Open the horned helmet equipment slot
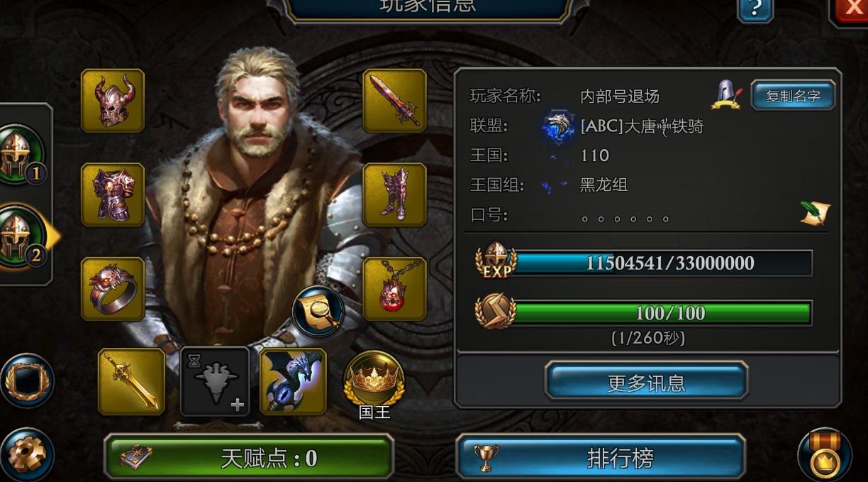868x482 pixels. coord(113,101)
